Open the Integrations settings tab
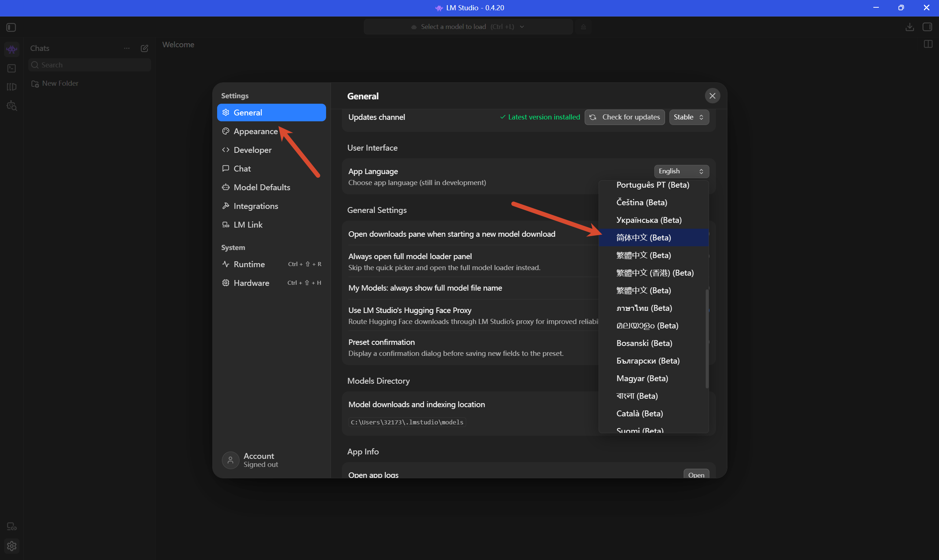 click(271, 206)
